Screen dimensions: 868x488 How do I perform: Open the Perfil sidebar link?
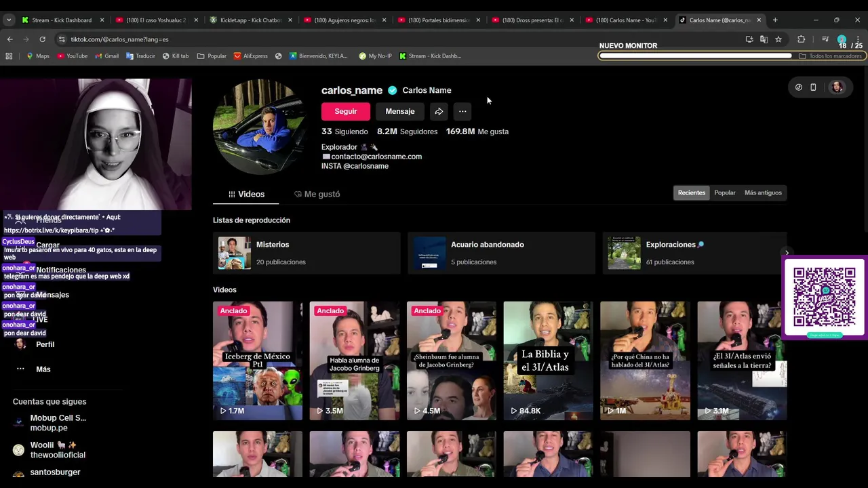tap(45, 344)
